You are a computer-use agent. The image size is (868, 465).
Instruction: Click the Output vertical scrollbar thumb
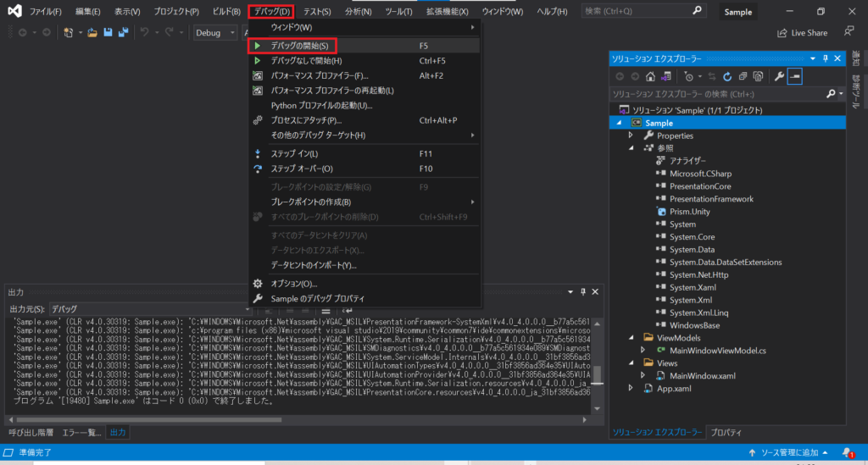(598, 375)
